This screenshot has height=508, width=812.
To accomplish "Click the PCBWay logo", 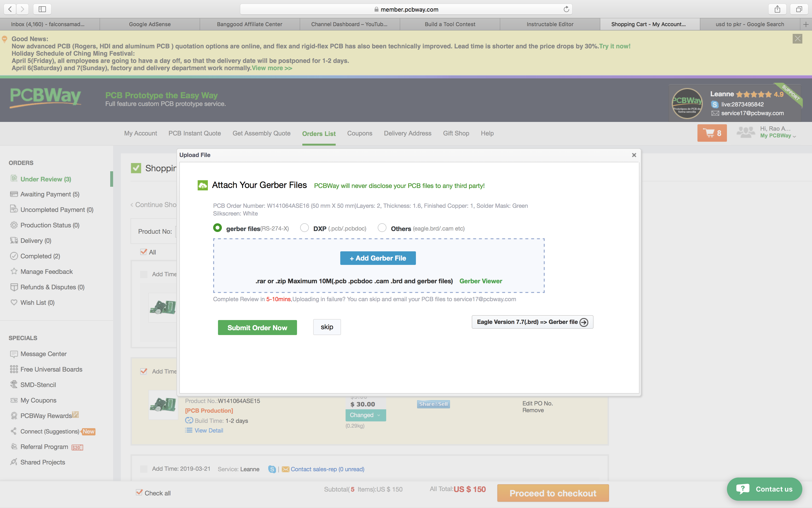I will coord(46,97).
